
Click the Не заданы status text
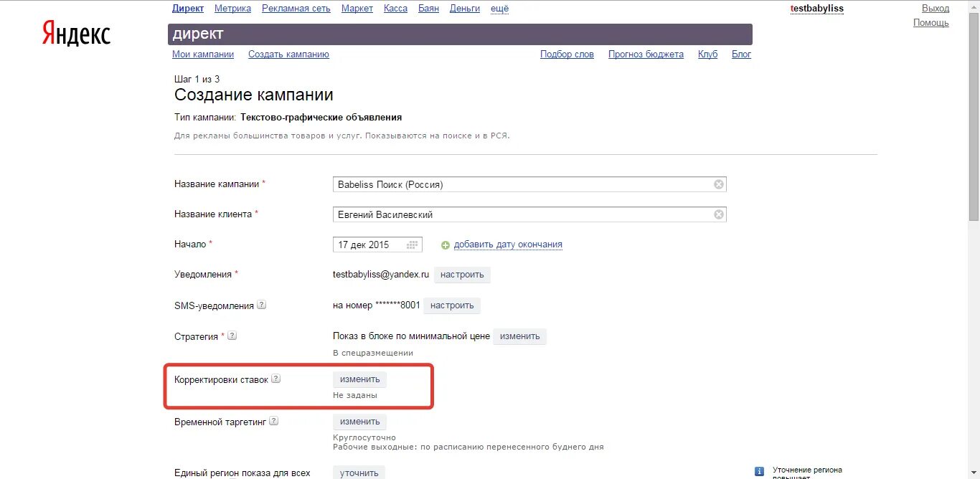355,395
